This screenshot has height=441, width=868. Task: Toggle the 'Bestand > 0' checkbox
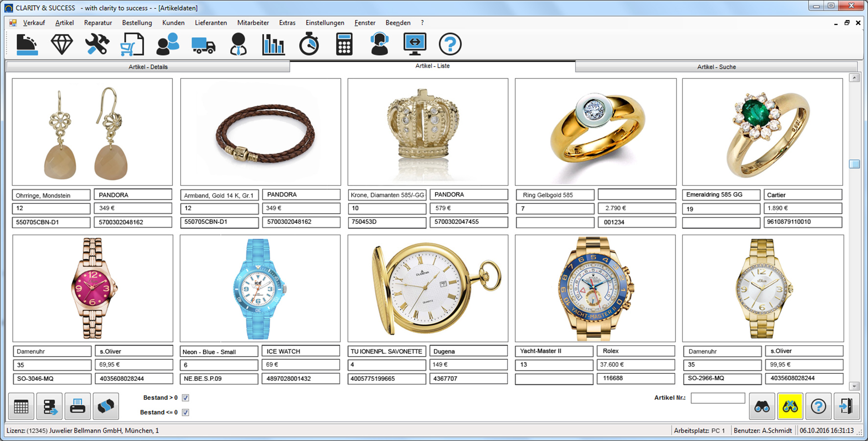point(186,398)
